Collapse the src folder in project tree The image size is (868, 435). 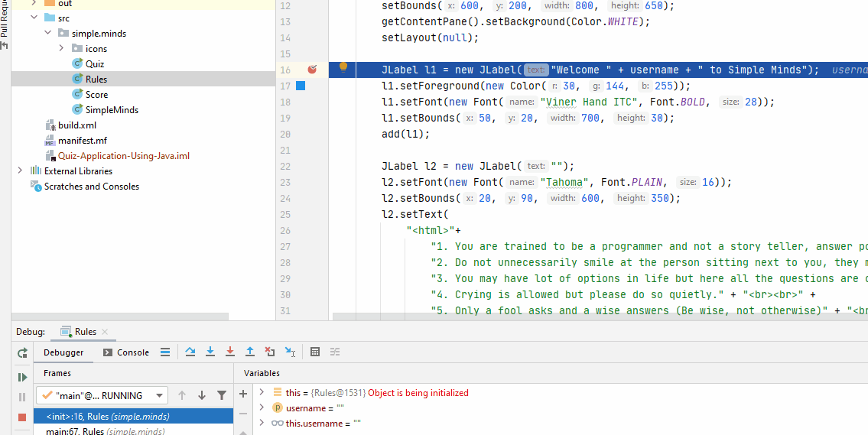click(34, 18)
